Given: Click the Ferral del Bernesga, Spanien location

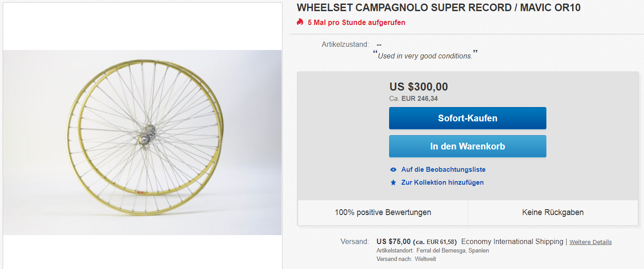Looking at the screenshot, I should [452, 250].
